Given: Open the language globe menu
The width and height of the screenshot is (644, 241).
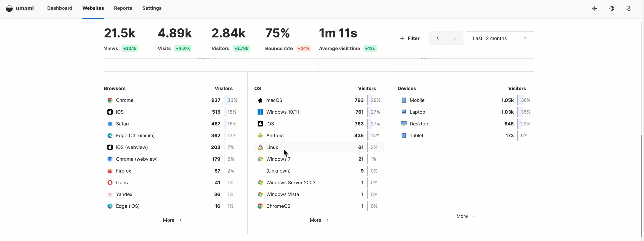Looking at the screenshot, I should (612, 9).
